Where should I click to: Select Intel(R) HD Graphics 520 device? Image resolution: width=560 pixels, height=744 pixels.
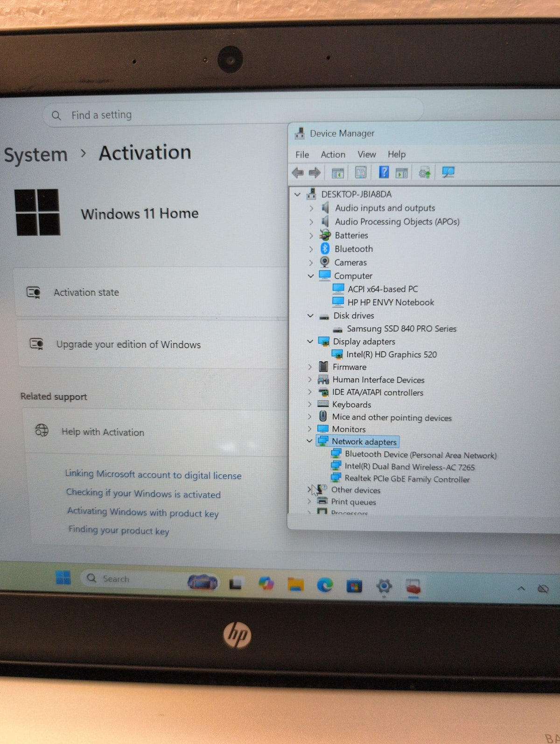click(x=391, y=354)
